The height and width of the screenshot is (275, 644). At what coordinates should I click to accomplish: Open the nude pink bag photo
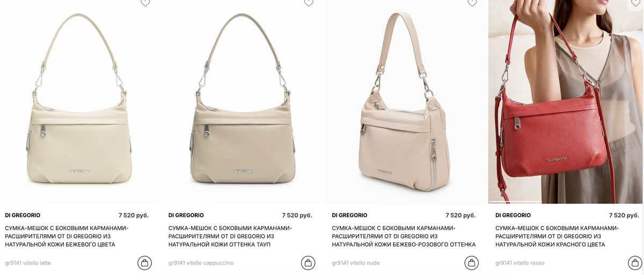pos(406,102)
